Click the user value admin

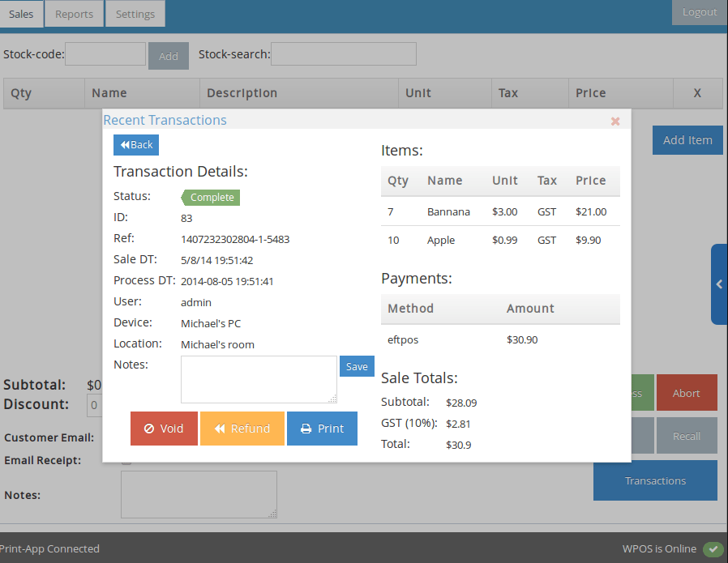[x=196, y=303]
